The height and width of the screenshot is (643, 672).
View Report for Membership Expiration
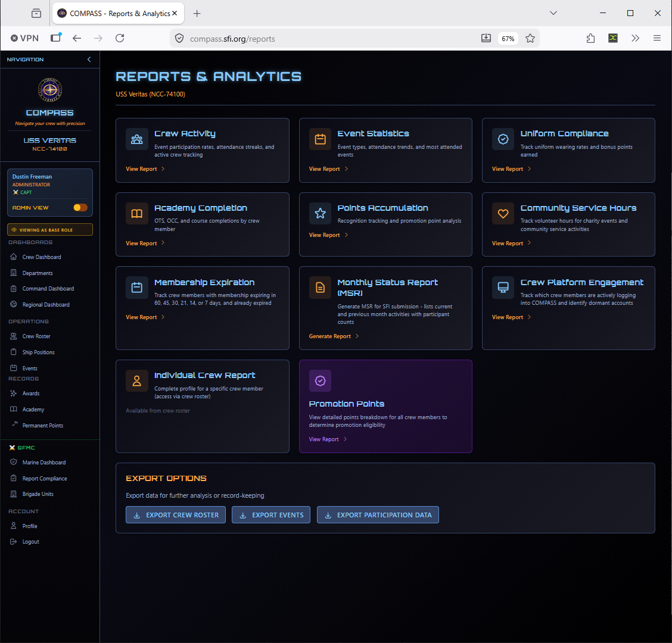145,317
